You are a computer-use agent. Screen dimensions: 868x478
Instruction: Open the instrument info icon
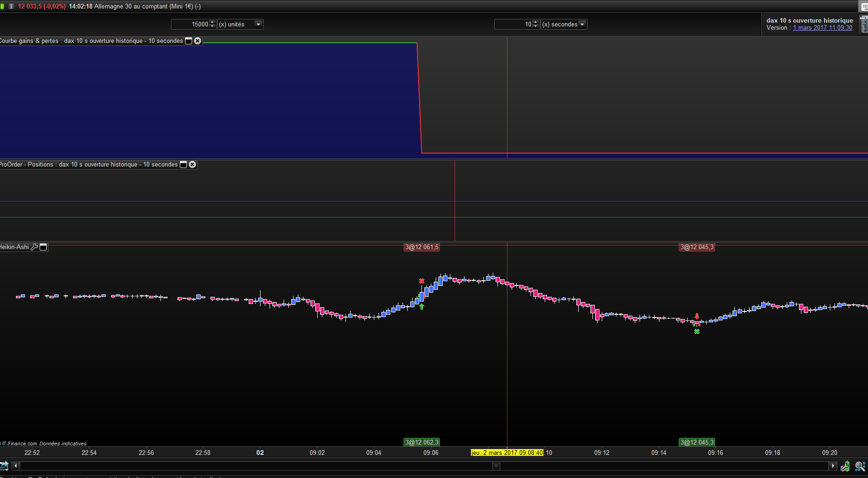[11, 7]
